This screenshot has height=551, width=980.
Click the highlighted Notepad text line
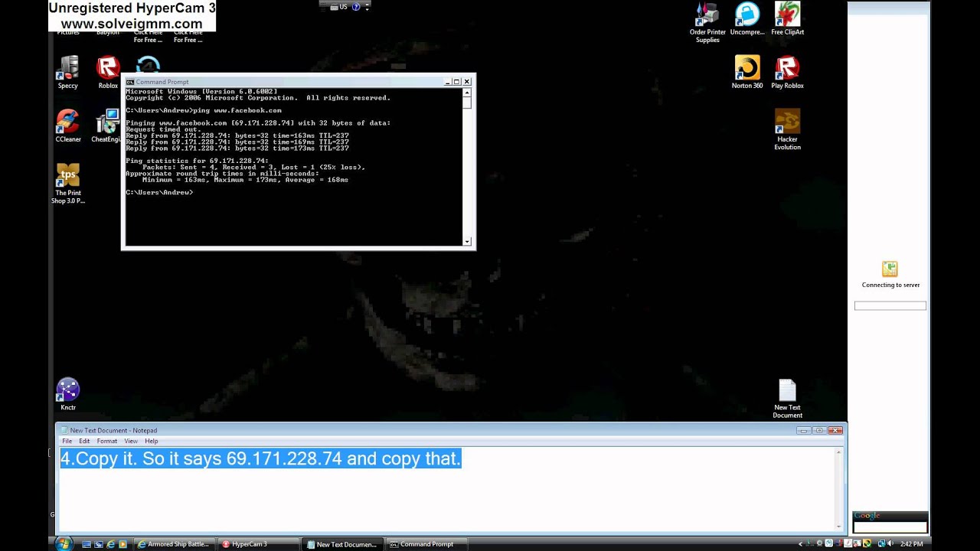[x=260, y=458]
